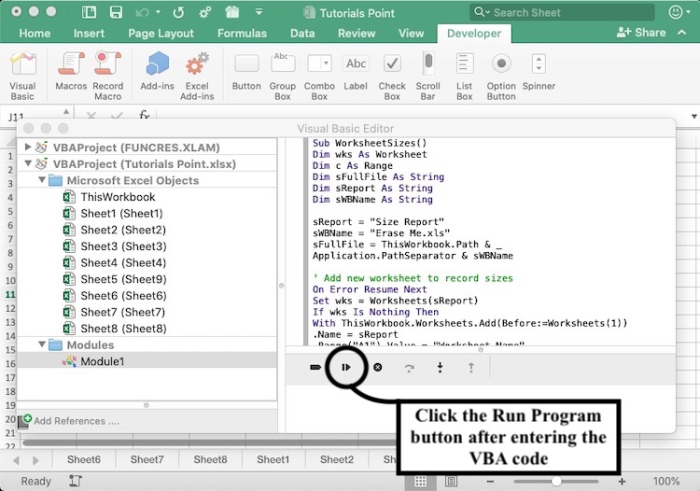The width and height of the screenshot is (700, 491).
Task: Collapse the ribbon with the chevron
Action: [682, 32]
